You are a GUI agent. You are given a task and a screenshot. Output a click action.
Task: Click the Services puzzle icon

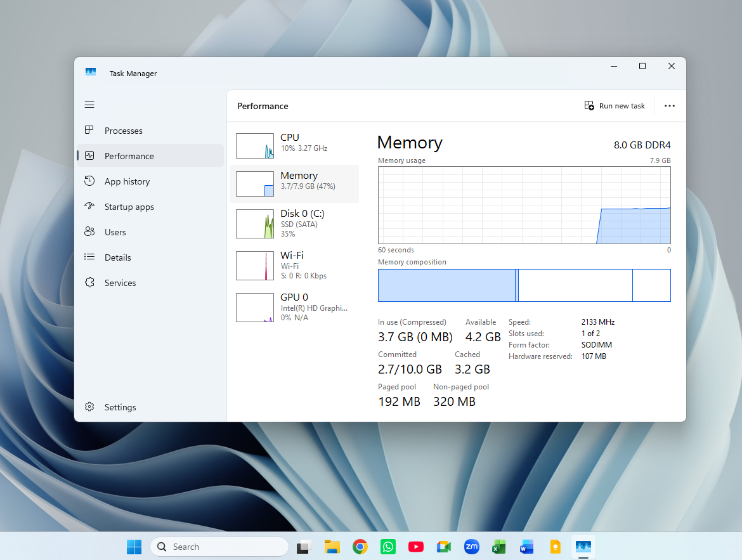[x=89, y=283]
